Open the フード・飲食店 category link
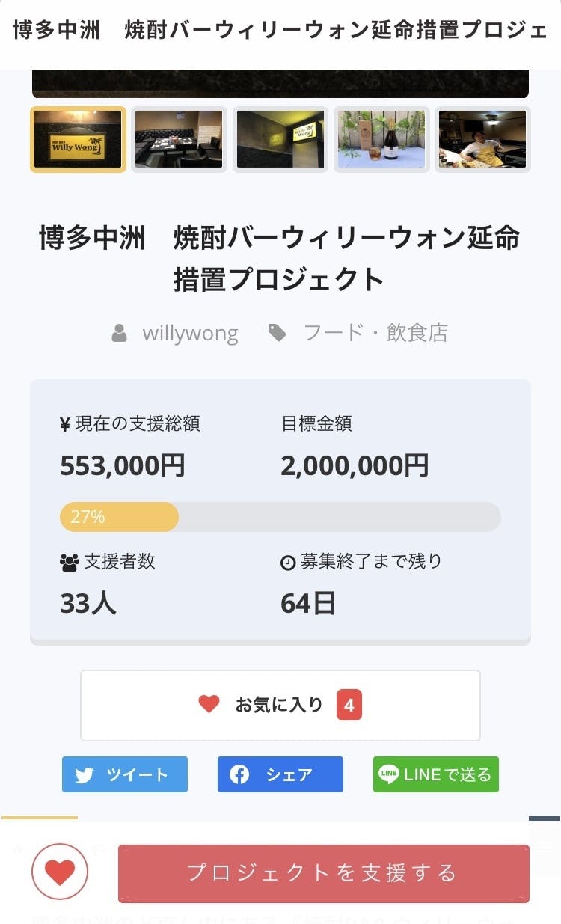 (375, 333)
